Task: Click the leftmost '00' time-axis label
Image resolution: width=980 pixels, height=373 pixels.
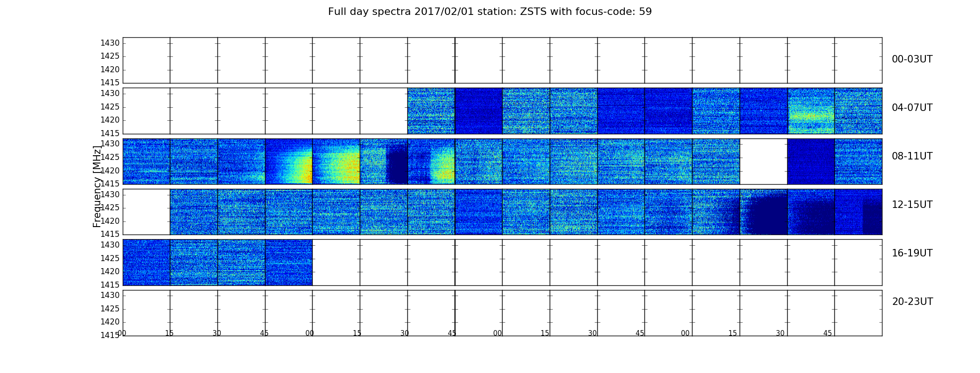Action: (x=122, y=333)
